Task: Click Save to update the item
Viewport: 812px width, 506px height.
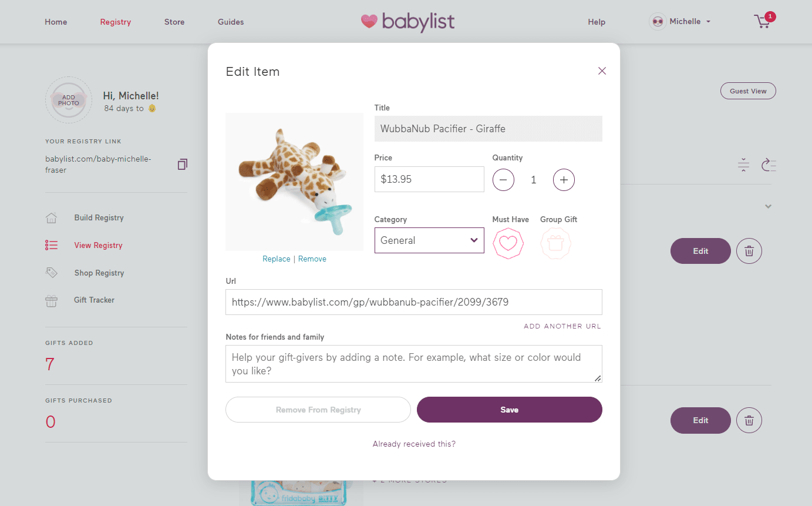Action: [508, 410]
